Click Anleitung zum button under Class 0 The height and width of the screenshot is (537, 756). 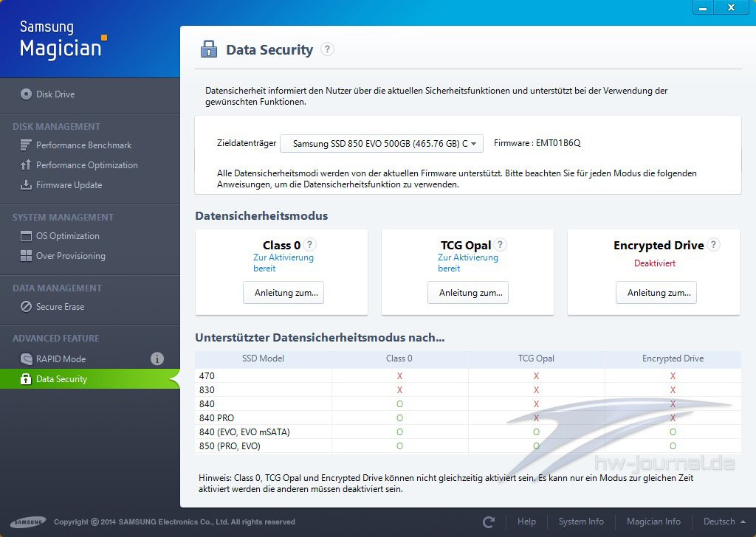[283, 293]
